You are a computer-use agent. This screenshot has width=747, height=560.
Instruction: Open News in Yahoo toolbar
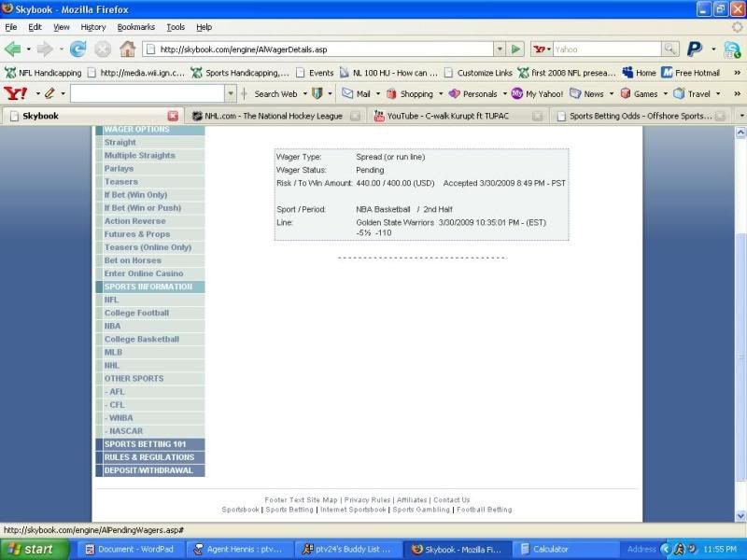(587, 94)
